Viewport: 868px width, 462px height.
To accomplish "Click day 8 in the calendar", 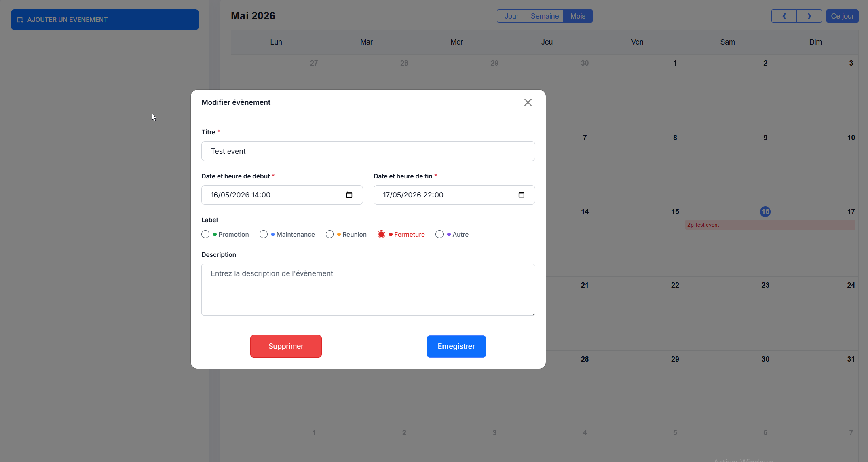I will 675,138.
